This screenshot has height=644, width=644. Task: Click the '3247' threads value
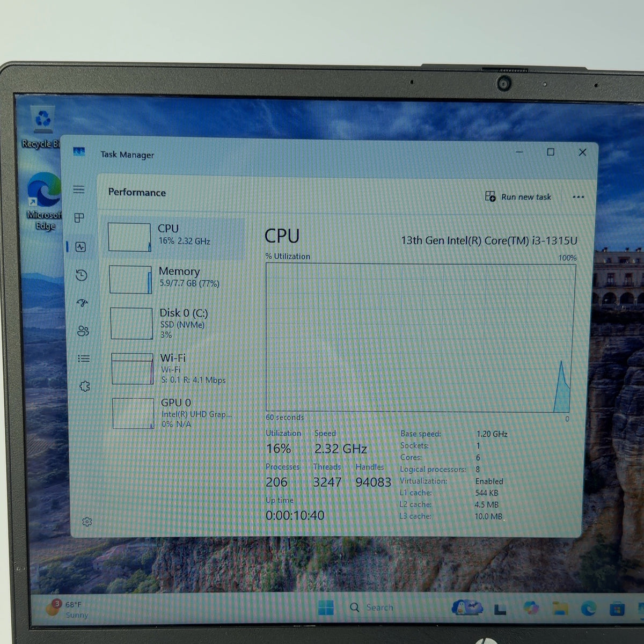327,482
